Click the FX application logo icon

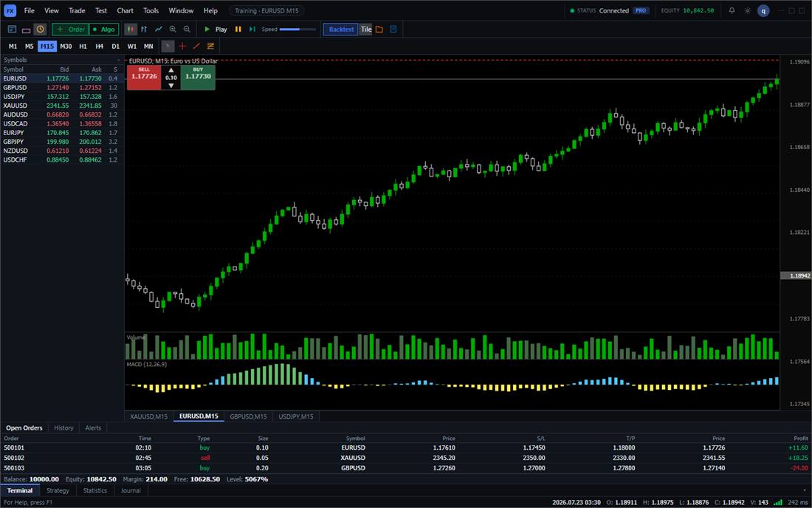[10, 10]
